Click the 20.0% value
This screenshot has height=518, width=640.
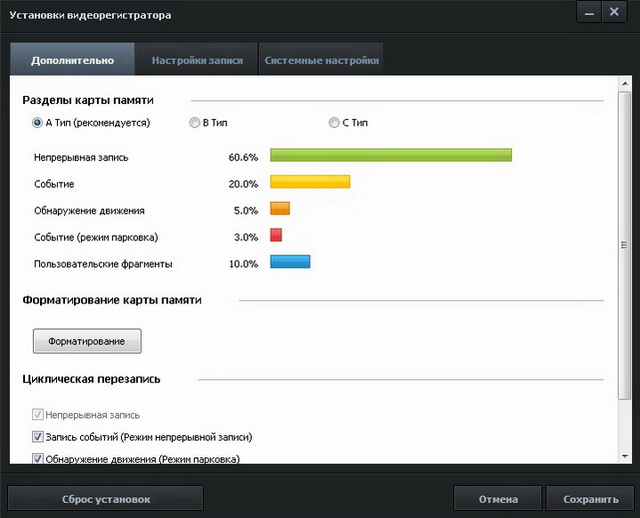click(x=243, y=184)
